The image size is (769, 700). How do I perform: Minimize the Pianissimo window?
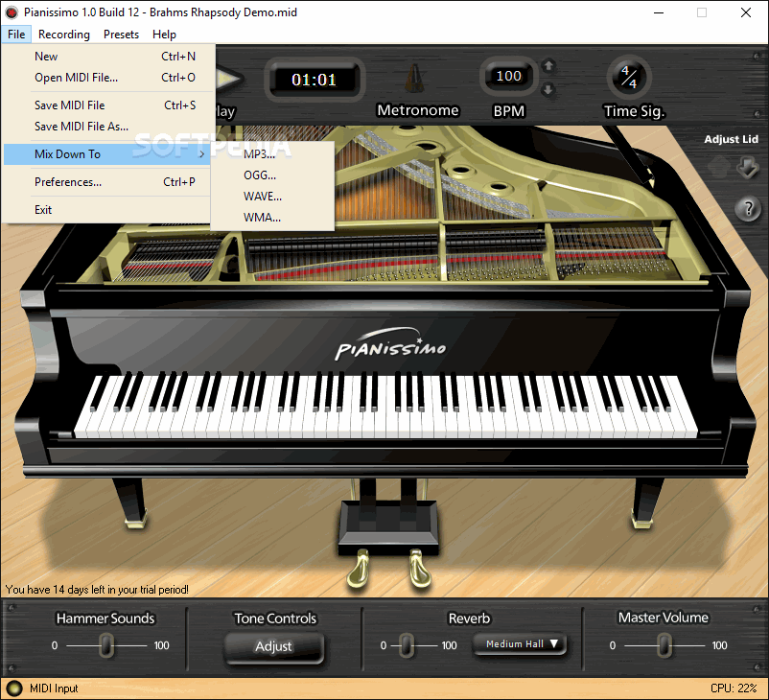click(x=659, y=12)
